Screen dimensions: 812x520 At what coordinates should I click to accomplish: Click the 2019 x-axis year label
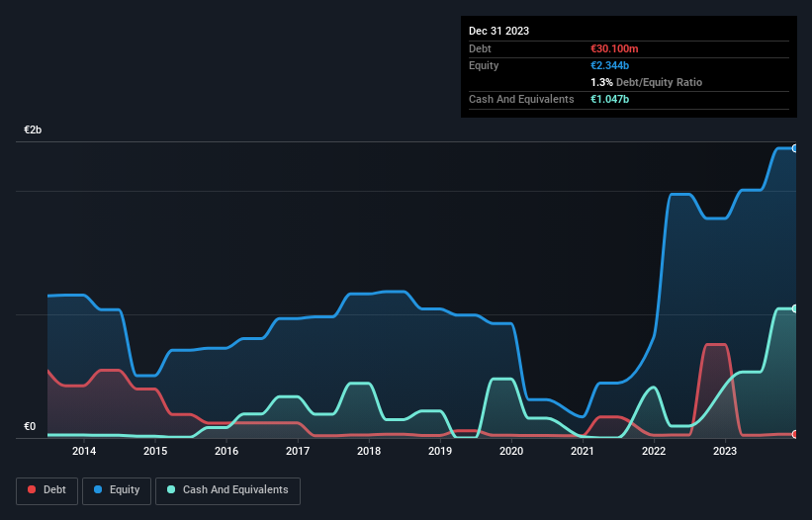(440, 451)
